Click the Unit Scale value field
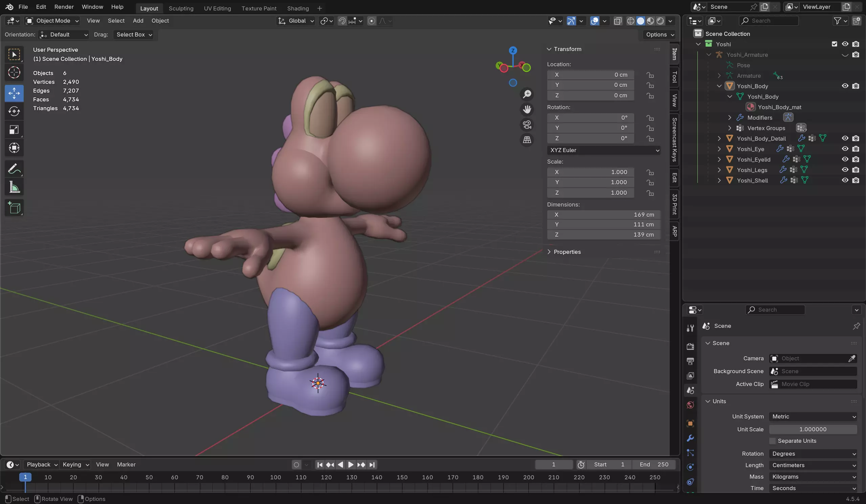Screen dimensions: 866x504 click(813, 429)
